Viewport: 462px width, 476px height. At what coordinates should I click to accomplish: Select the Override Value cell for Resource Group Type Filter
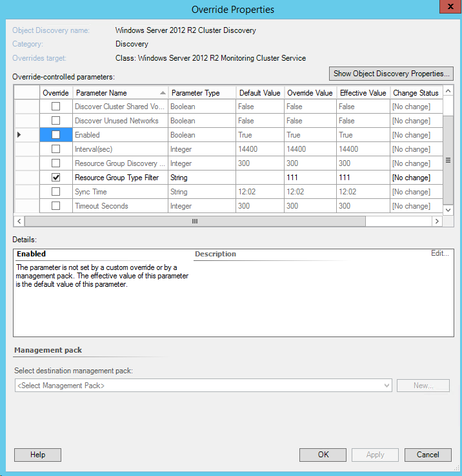pos(310,178)
